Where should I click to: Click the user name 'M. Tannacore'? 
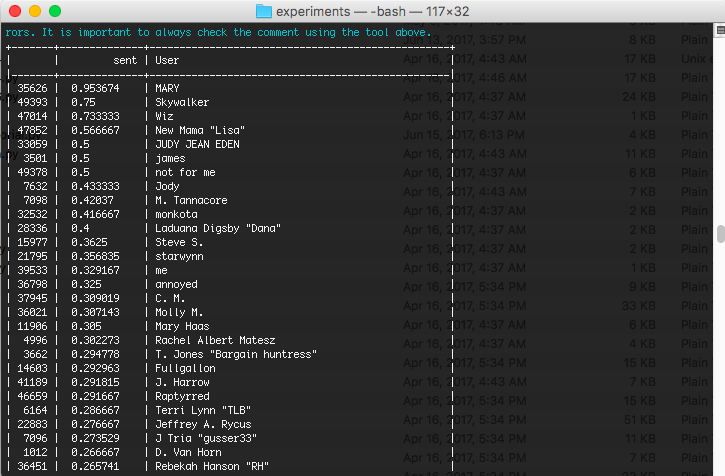(x=191, y=200)
